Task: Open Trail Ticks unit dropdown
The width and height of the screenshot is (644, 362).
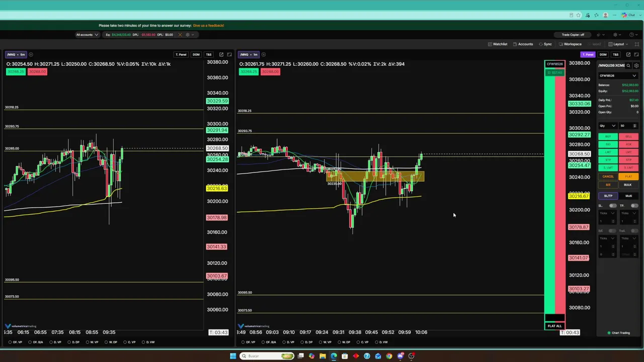Action: click(629, 238)
